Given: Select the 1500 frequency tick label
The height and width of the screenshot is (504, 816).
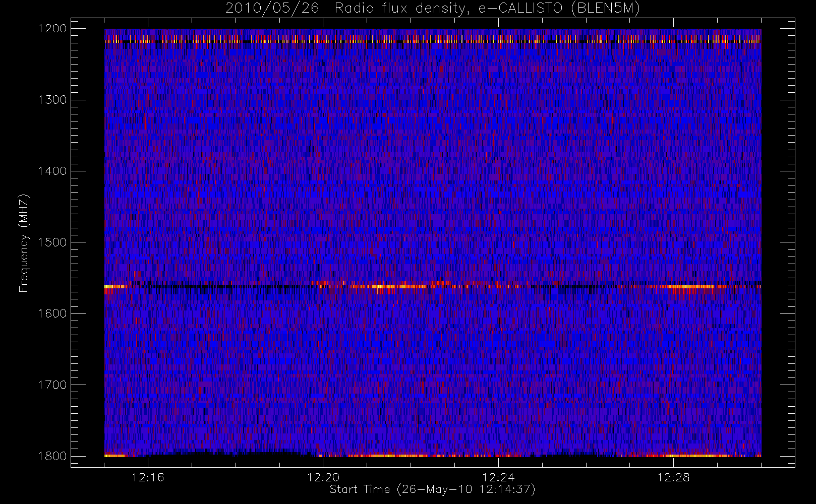Looking at the screenshot, I should pyautogui.click(x=52, y=242).
